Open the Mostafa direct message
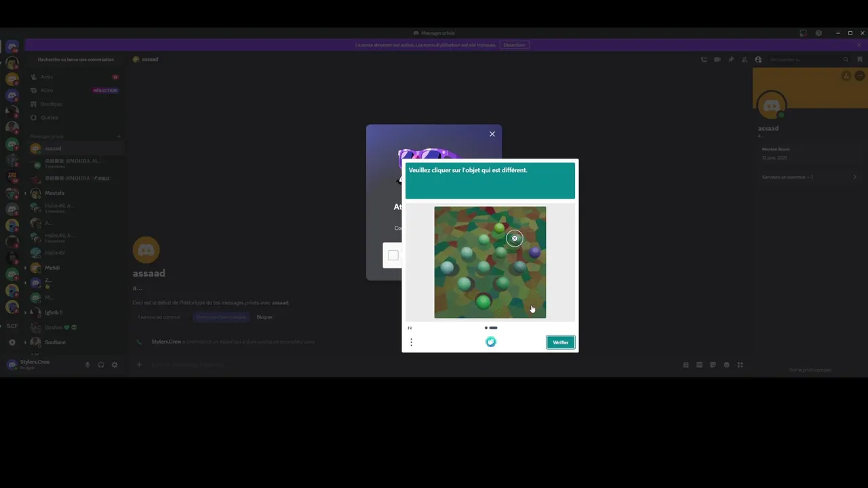868x488 pixels. click(x=75, y=193)
